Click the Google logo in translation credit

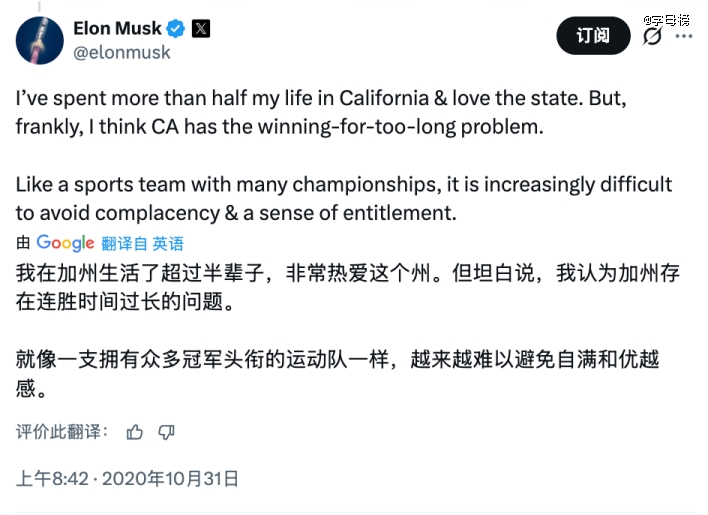point(65,243)
